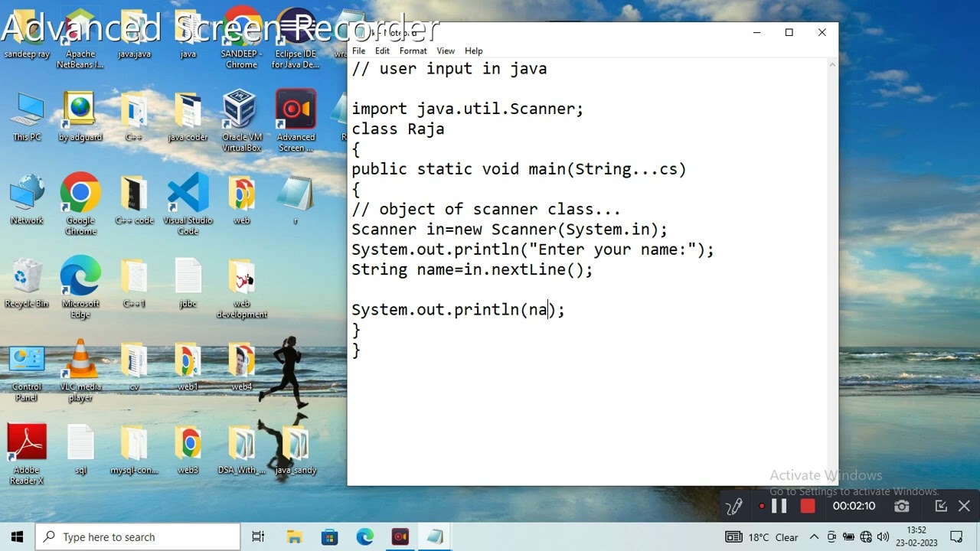
Task: Open File Explorer from the taskbar
Action: (294, 536)
